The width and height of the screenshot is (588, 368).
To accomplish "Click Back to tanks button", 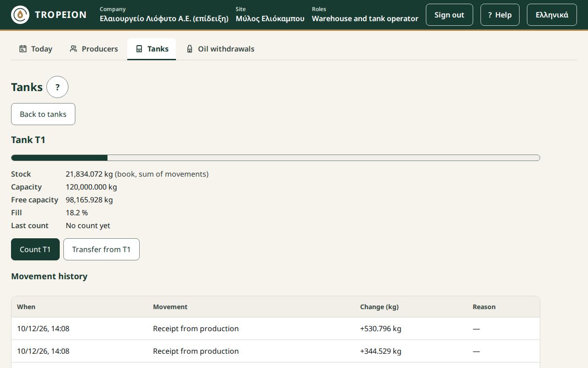I will point(43,114).
